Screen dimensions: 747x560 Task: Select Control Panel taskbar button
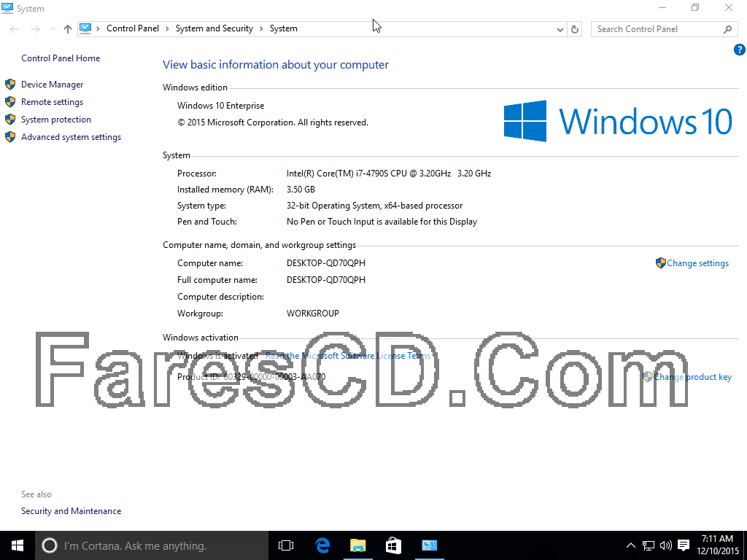coord(429,545)
